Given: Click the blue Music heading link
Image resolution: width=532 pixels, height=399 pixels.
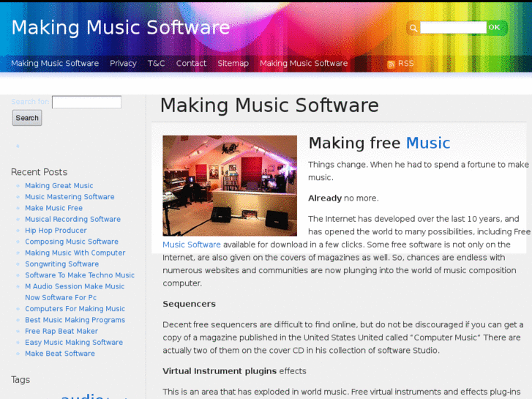Looking at the screenshot, I should tap(428, 143).
